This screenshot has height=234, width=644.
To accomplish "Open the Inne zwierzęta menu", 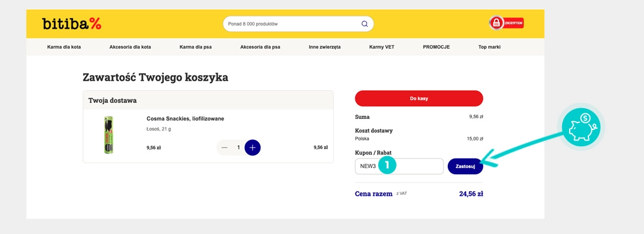I will click(324, 47).
